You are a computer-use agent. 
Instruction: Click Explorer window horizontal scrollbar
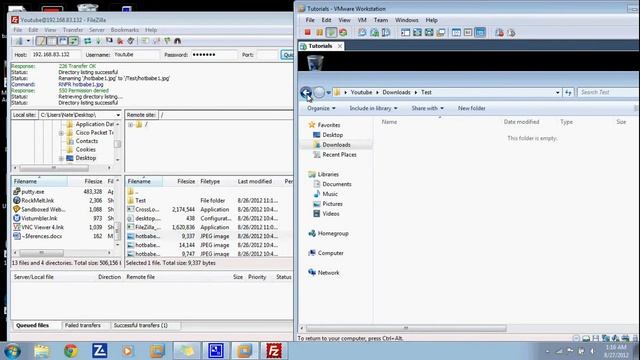[x=406, y=328]
